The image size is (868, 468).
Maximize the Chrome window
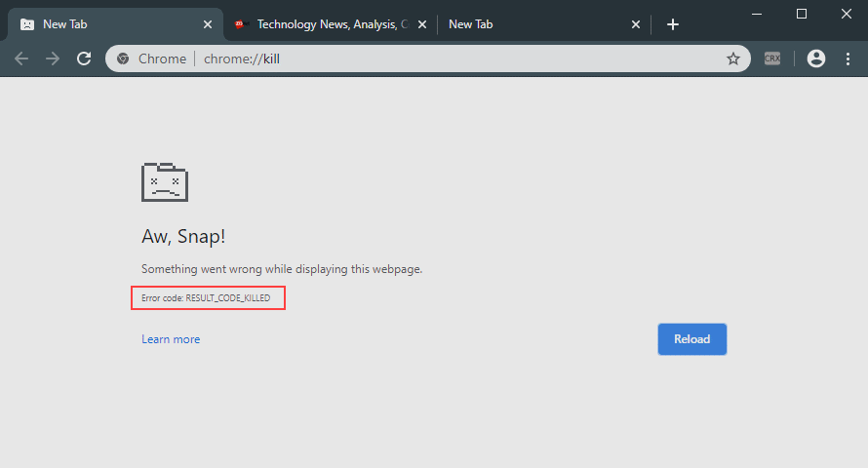coord(801,14)
